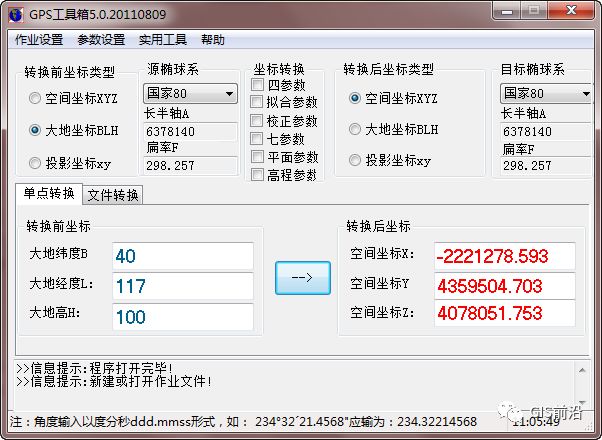Enable the 拟合参数 checkbox
602x440 pixels.
256,102
